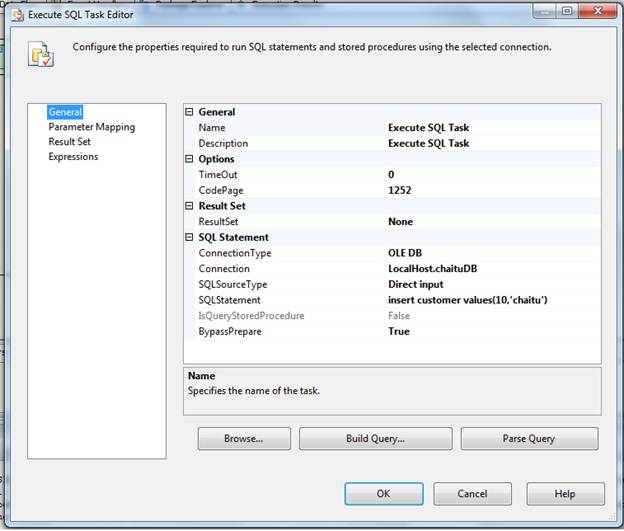
Task: Edit the Name property value field
Action: [490, 128]
